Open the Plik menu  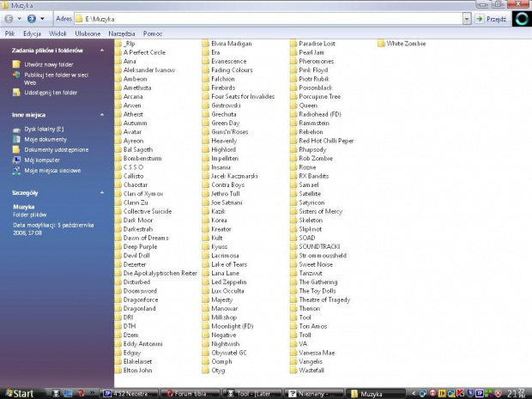(x=9, y=33)
